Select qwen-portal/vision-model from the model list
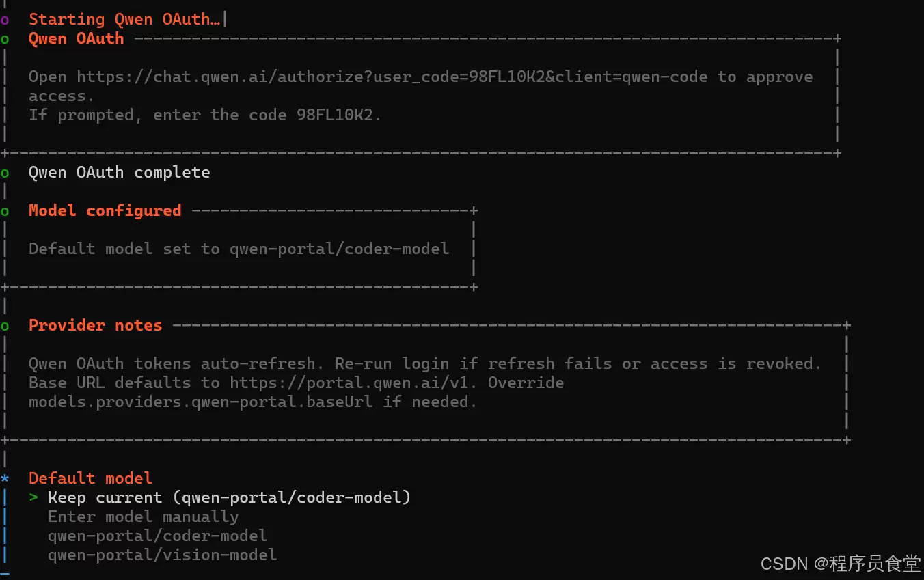The height and width of the screenshot is (580, 924). [x=162, y=555]
